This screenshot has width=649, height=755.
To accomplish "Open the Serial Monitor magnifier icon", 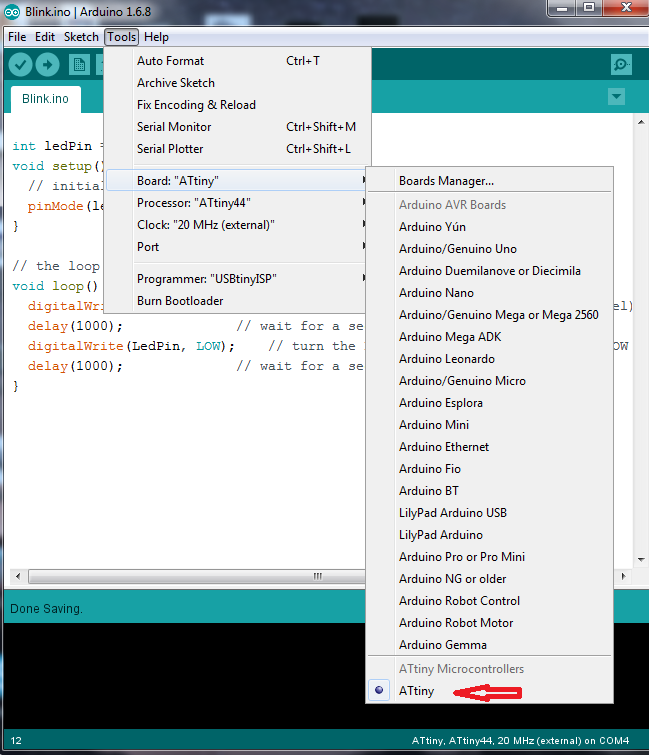I will tap(621, 64).
